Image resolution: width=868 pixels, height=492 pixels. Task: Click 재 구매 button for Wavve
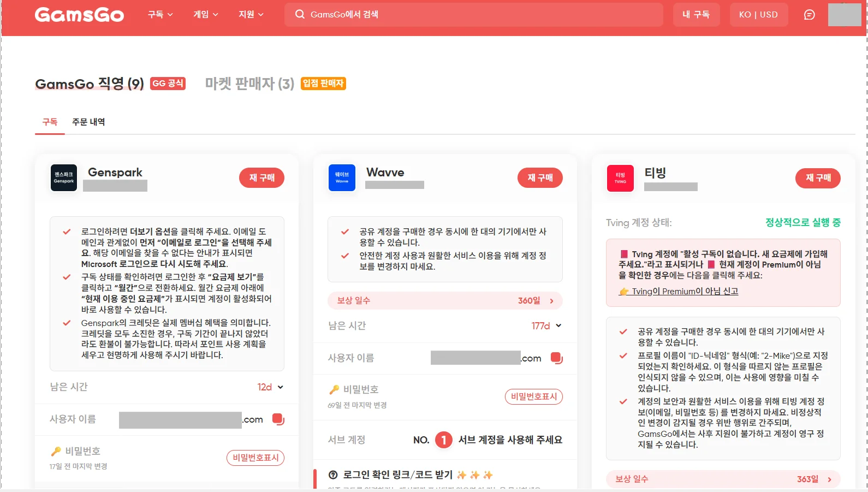pyautogui.click(x=540, y=178)
